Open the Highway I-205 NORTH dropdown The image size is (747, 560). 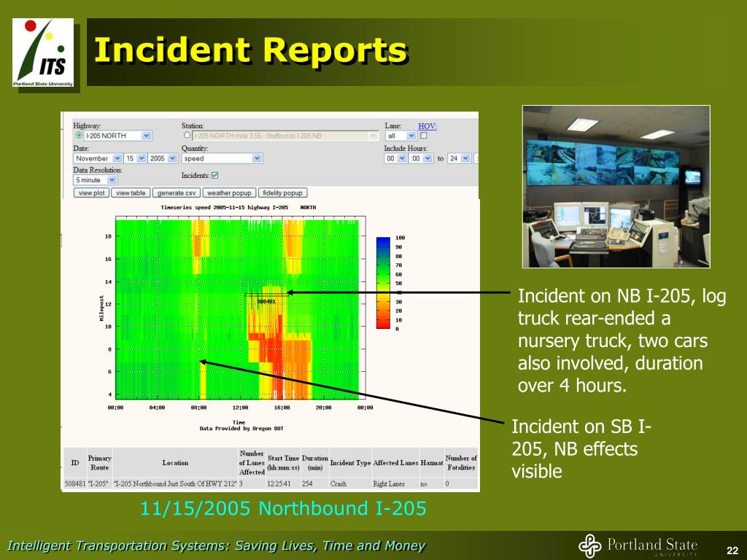tap(117, 136)
